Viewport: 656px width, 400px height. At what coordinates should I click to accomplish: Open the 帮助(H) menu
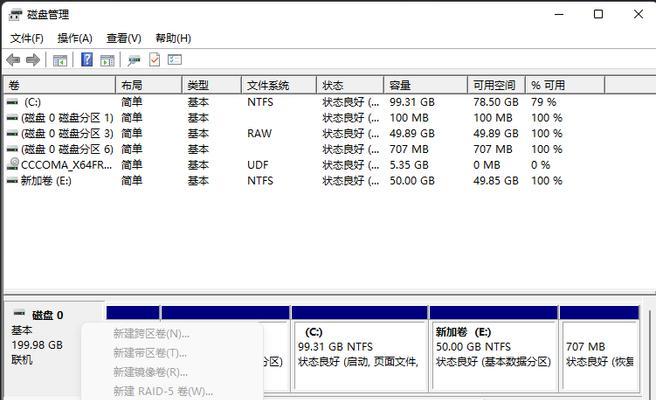pyautogui.click(x=172, y=38)
